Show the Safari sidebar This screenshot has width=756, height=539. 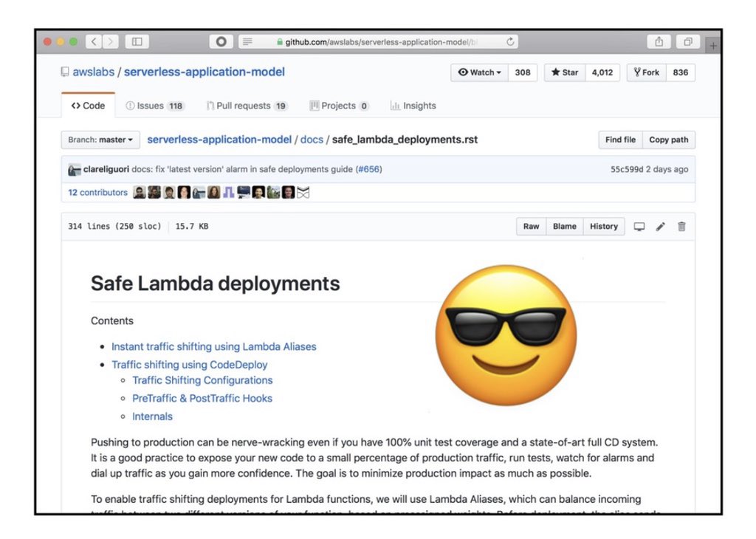coord(137,42)
